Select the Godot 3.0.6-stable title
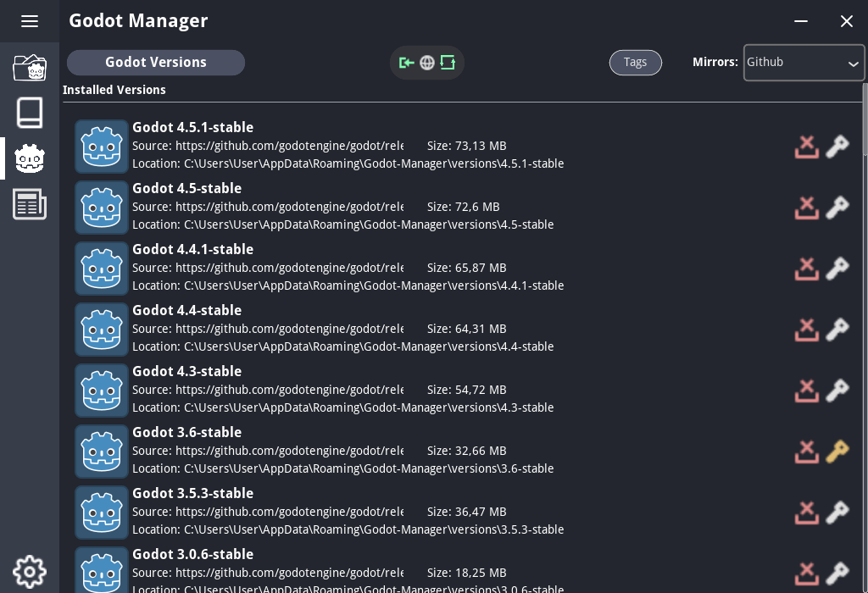The image size is (868, 593). pos(192,554)
